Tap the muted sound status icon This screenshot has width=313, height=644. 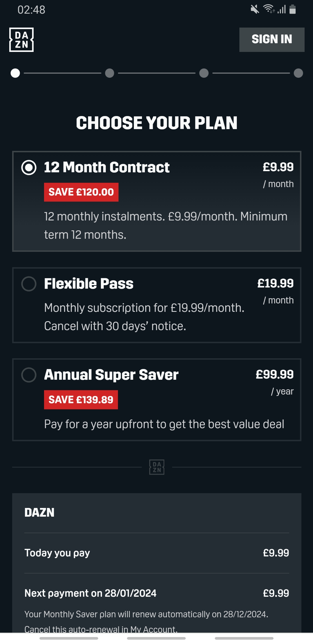coord(255,10)
